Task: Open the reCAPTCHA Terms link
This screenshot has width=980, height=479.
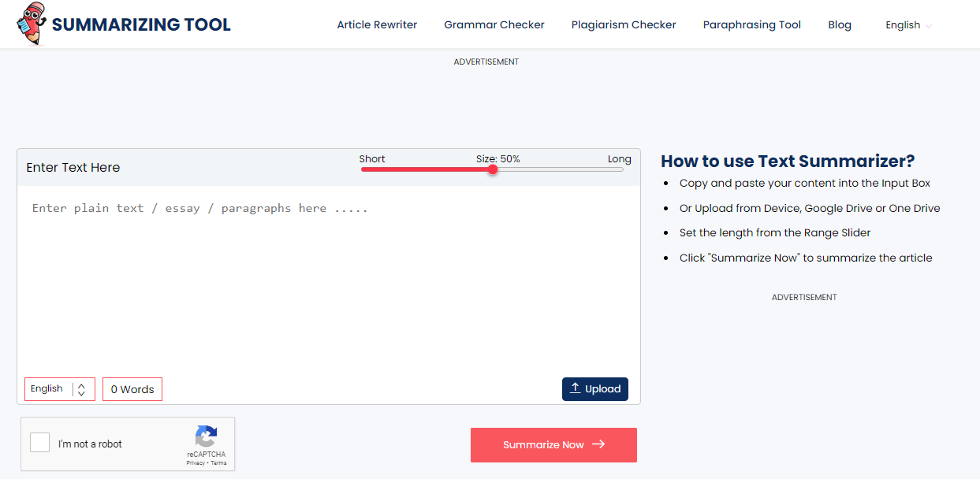Action: pos(218,463)
